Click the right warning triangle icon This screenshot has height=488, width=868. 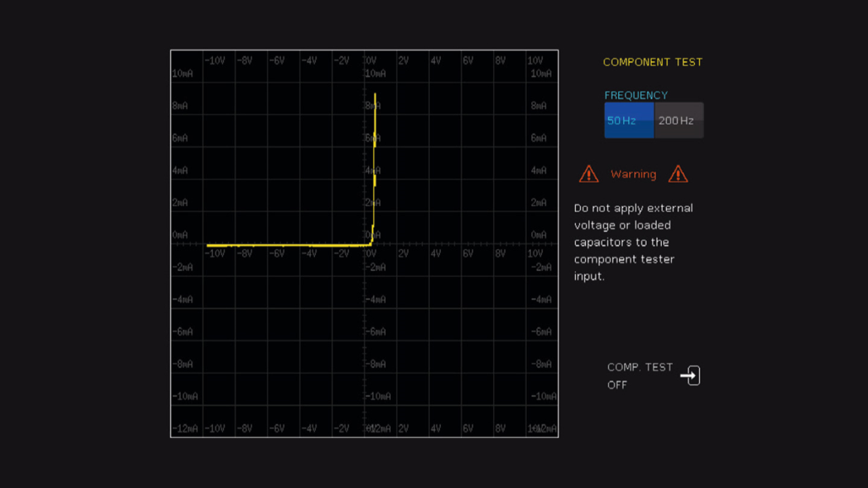677,174
